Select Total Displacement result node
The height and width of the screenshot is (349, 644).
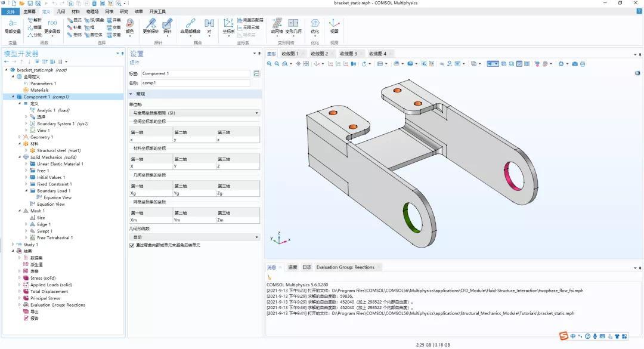coord(49,292)
